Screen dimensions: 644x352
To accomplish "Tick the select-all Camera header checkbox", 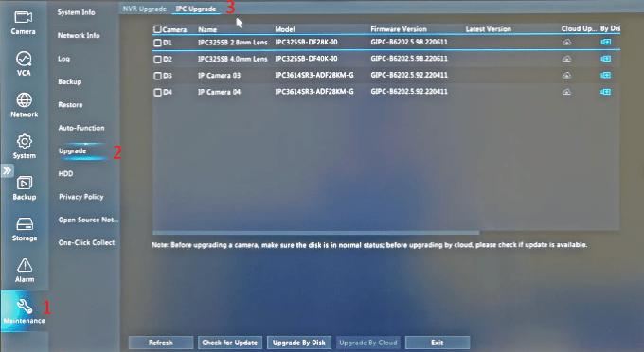I will click(157, 29).
